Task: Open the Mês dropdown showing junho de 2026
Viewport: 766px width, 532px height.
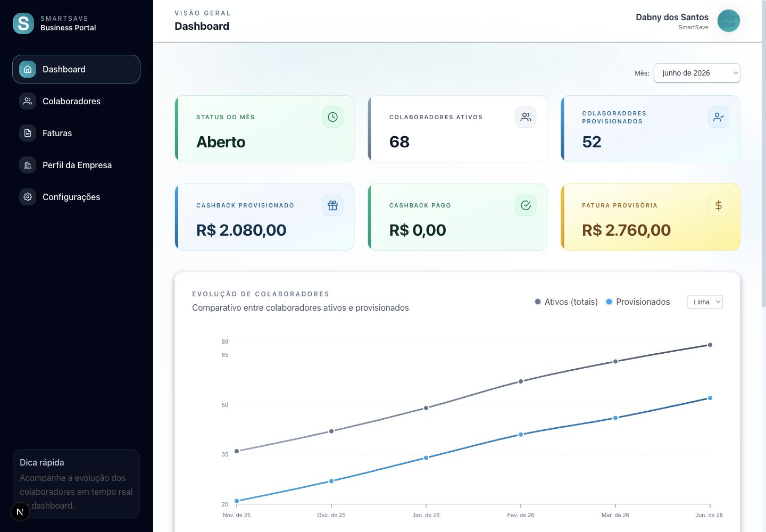Action: pos(697,73)
